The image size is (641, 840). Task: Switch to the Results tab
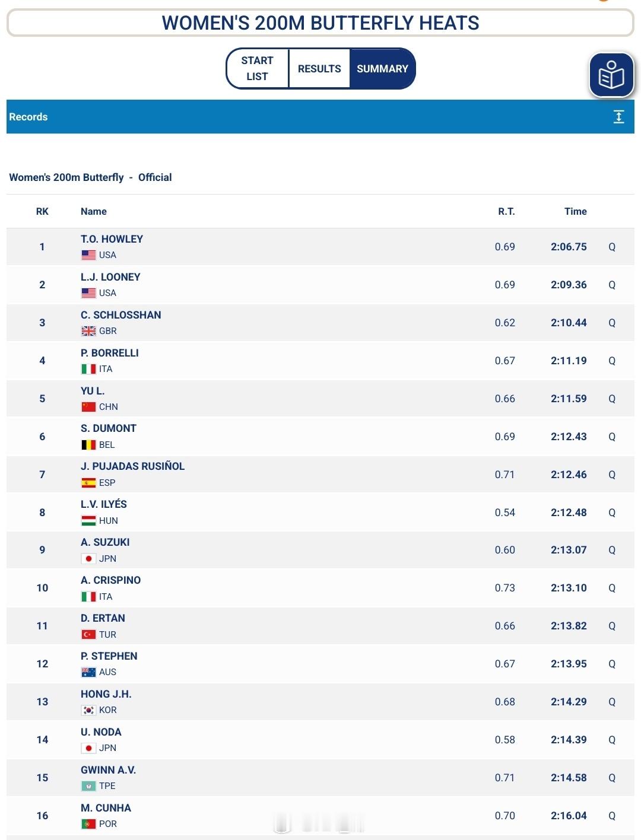pos(319,69)
